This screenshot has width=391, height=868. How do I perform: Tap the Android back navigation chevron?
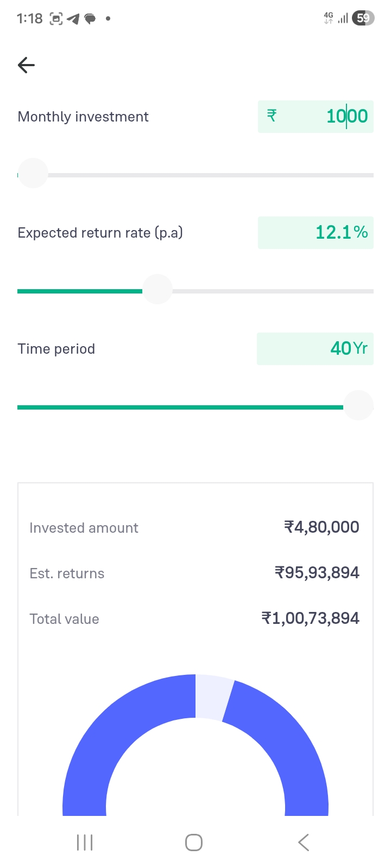click(x=304, y=843)
